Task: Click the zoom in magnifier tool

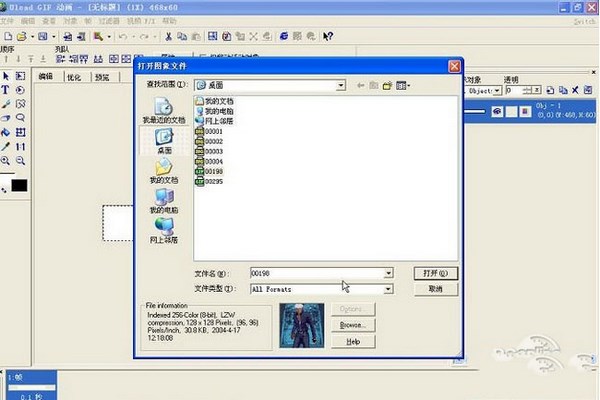Action: click(6, 160)
